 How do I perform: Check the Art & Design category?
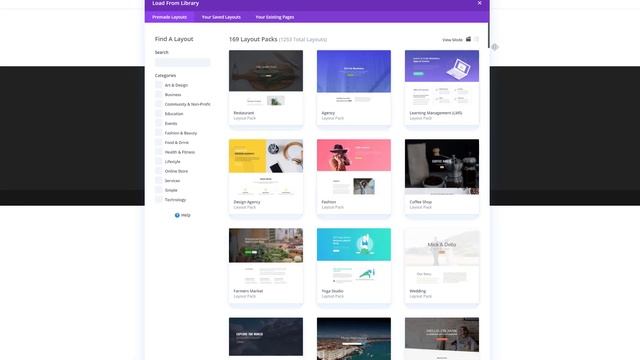[x=158, y=85]
